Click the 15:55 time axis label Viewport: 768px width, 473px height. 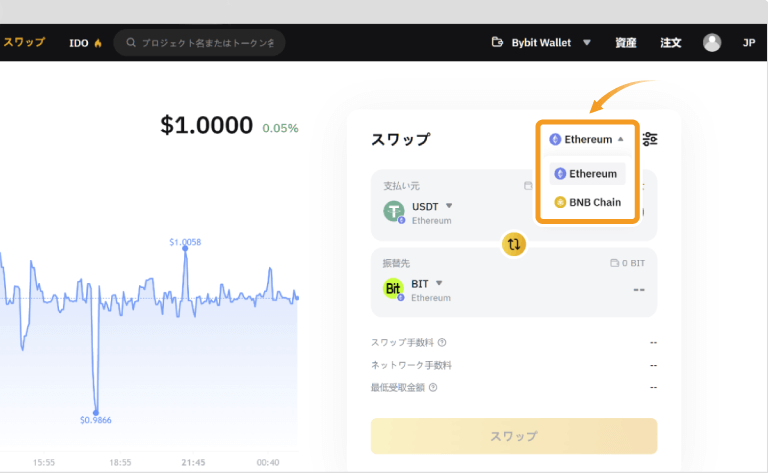[44, 462]
